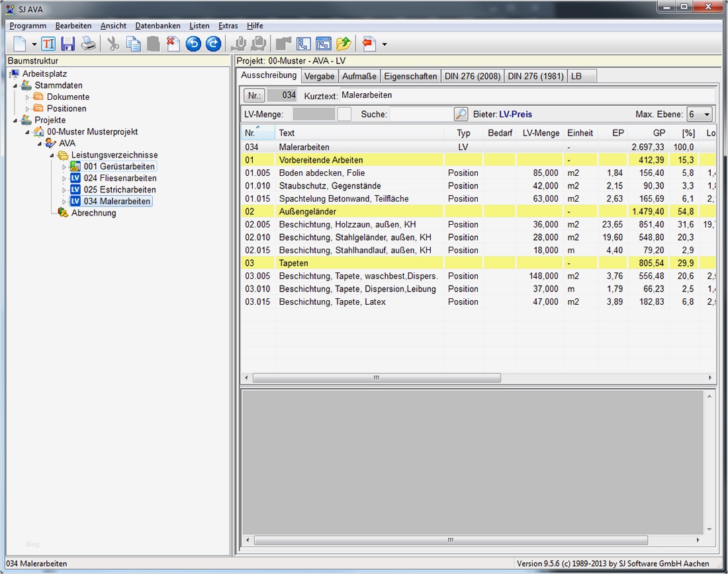Click the undo (blue left arrow) icon

(193, 44)
